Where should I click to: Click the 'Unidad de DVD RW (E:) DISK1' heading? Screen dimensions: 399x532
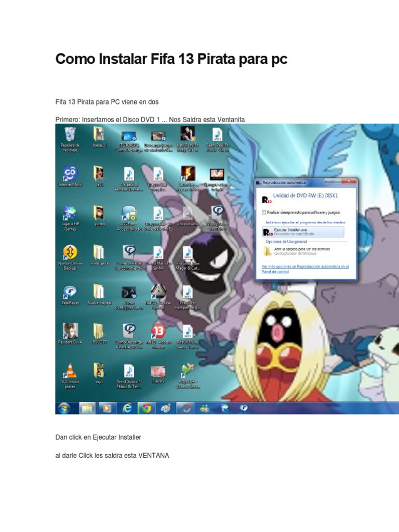click(x=305, y=195)
